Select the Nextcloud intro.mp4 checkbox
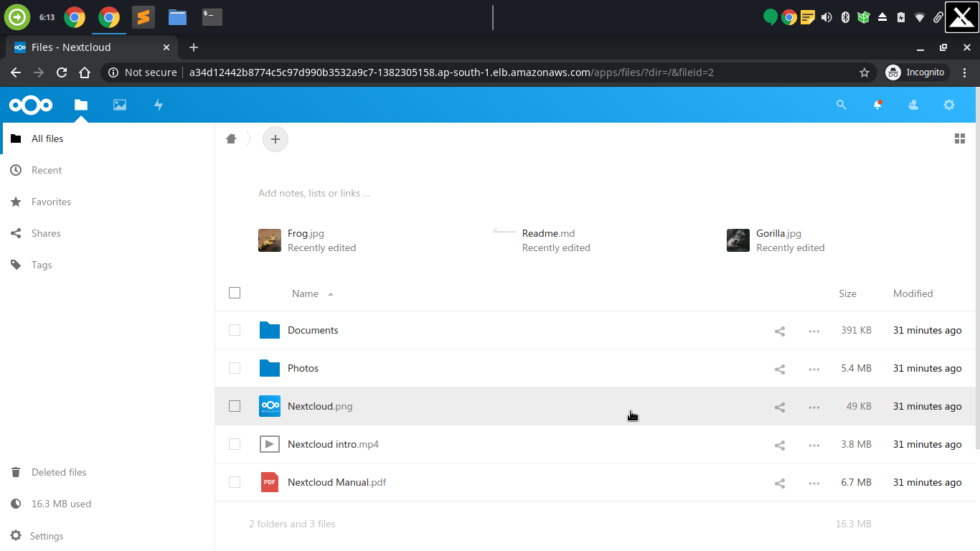The width and height of the screenshot is (980, 551). click(x=235, y=444)
